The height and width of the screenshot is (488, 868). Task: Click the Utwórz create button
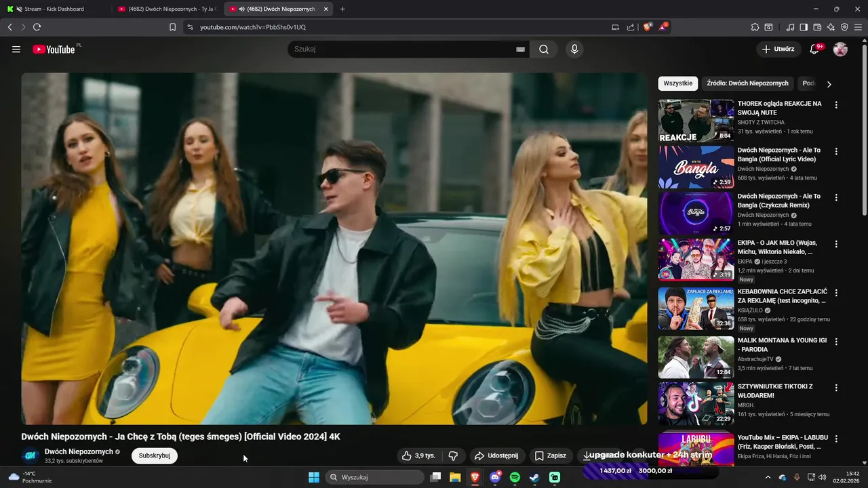click(x=778, y=49)
